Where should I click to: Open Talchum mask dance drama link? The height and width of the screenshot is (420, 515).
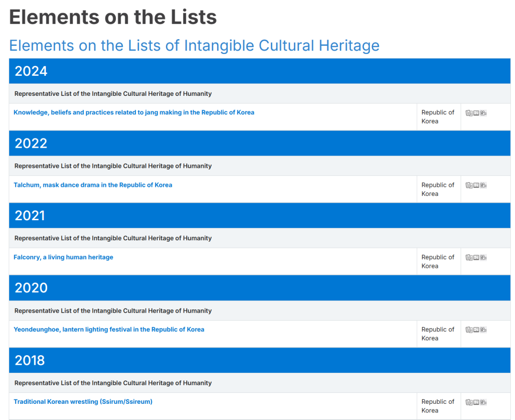tap(93, 185)
